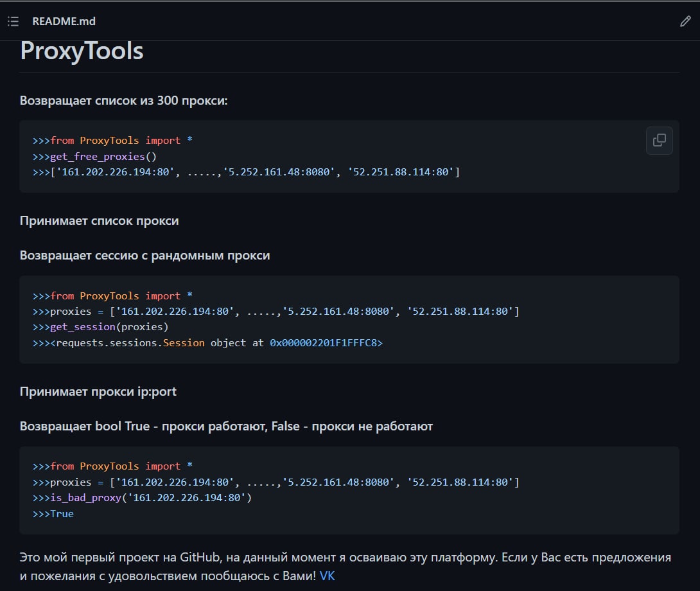The width and height of the screenshot is (700, 591).
Task: Click heading 'Возвращает bool True - прокси работают'
Action: 226,426
